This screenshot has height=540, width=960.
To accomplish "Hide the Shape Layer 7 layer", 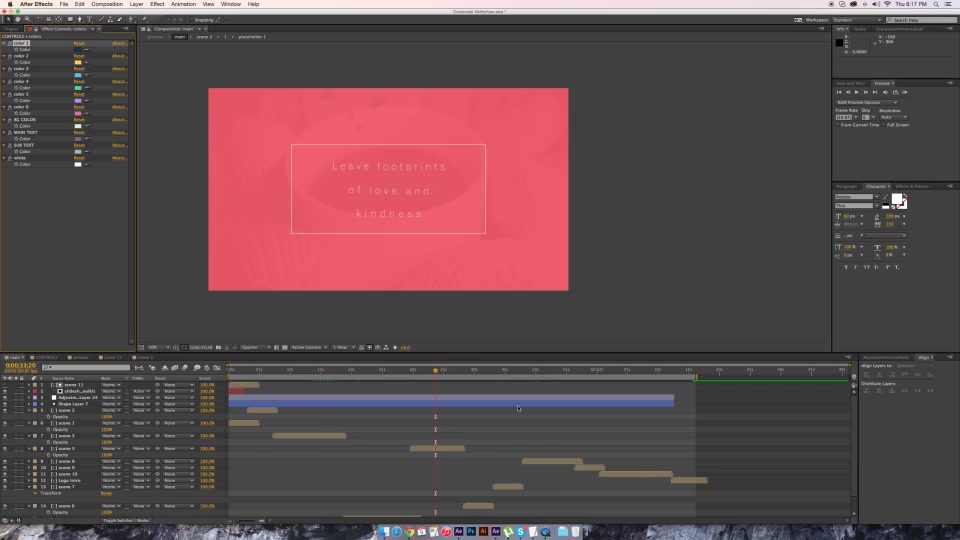I will pos(5,404).
